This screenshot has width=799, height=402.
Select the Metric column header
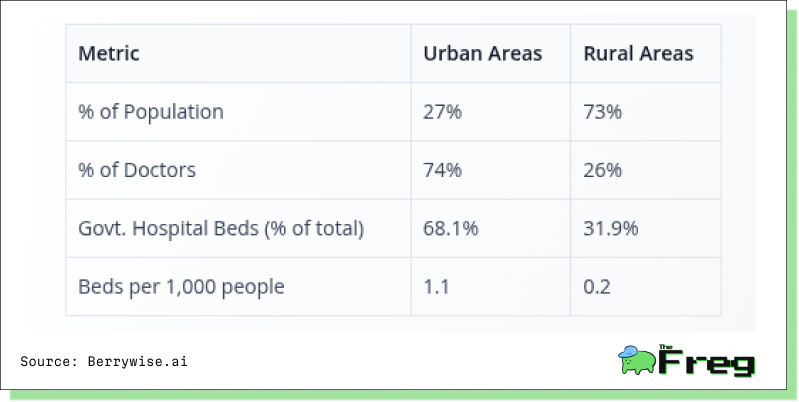[109, 53]
